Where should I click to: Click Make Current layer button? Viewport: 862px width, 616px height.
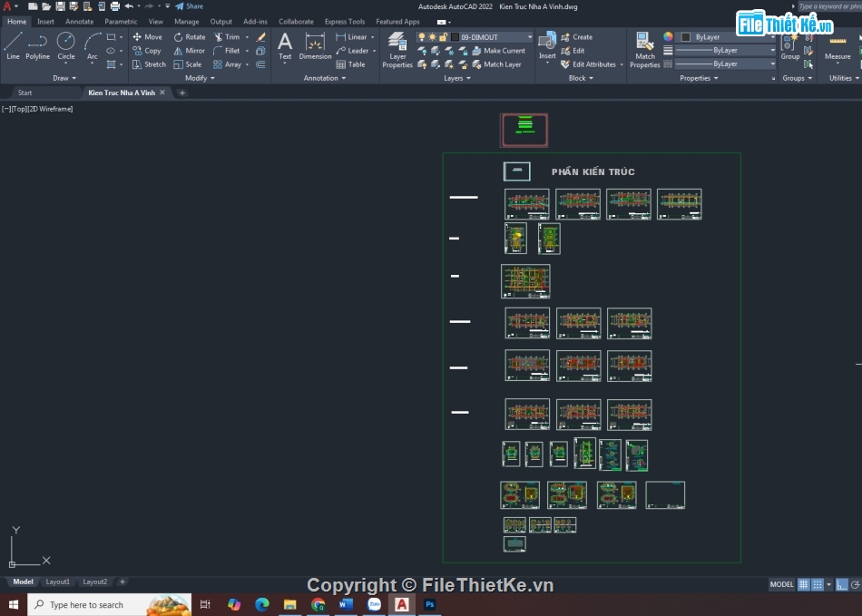click(x=498, y=51)
